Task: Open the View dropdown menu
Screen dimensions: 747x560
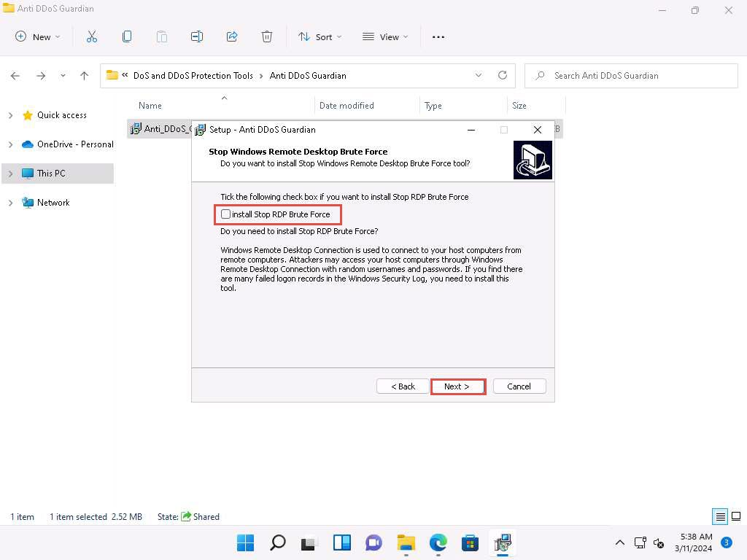Action: 385,36
